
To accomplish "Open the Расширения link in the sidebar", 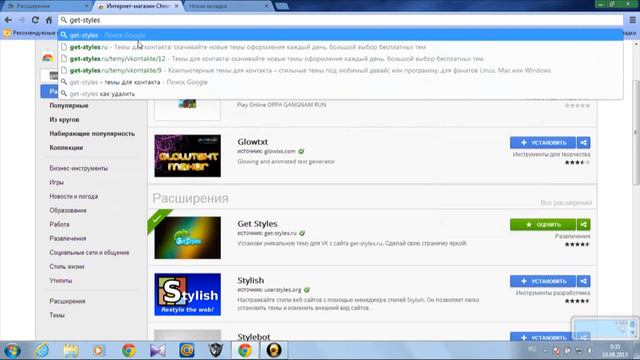I will [x=67, y=301].
